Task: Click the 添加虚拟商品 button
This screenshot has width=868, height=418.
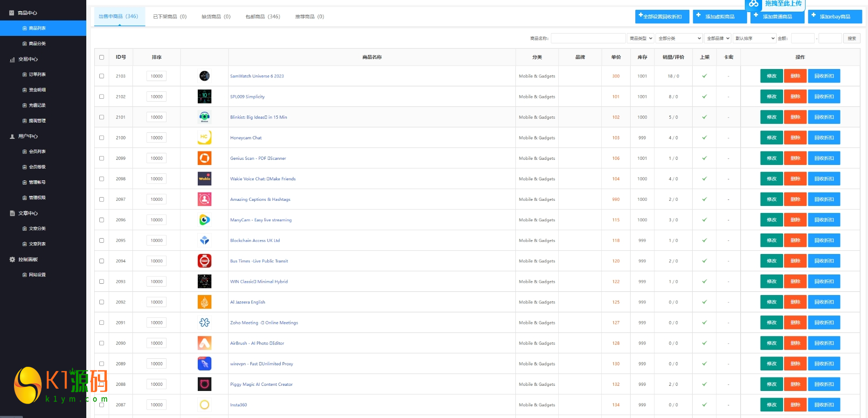Action: pyautogui.click(x=719, y=17)
